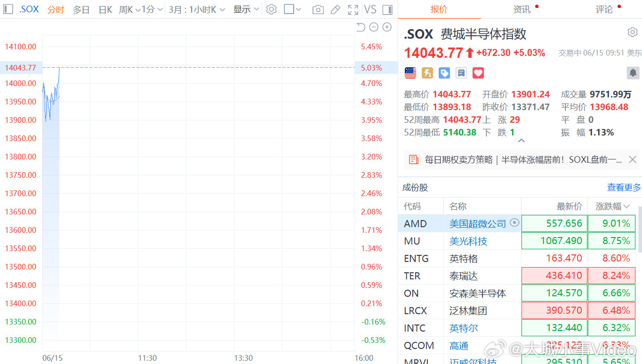Select the TER 泰瑞达 row
642x364 pixels.
(517, 276)
